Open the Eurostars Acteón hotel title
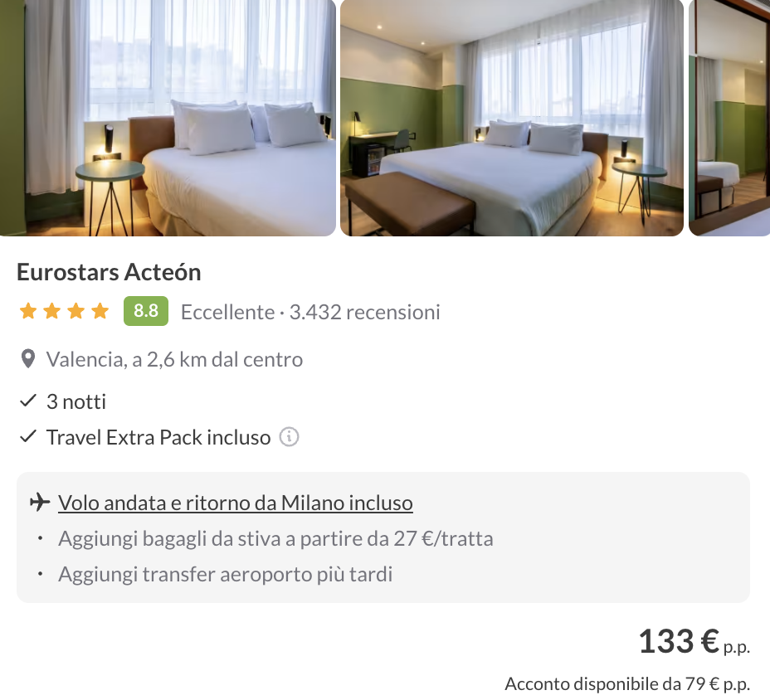This screenshot has width=770, height=700. pos(109,272)
